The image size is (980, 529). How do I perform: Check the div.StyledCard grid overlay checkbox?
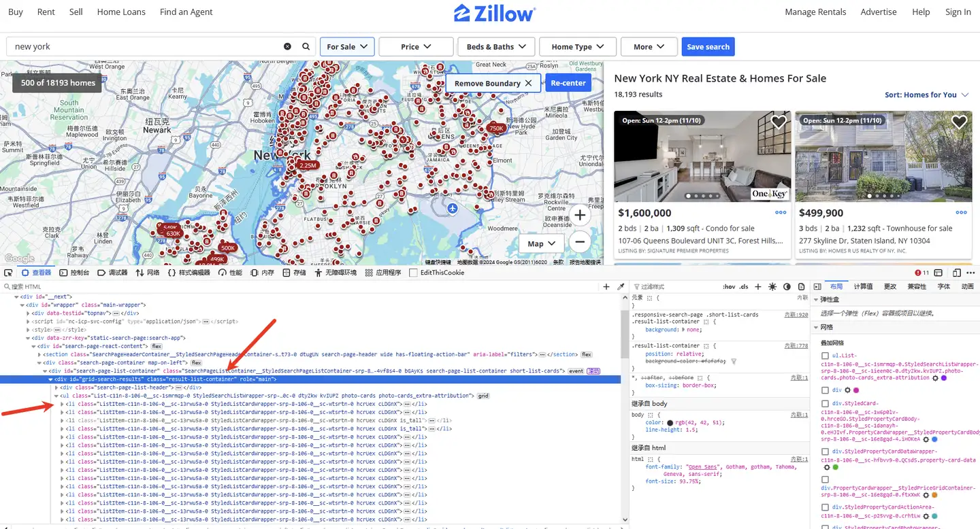pos(826,404)
